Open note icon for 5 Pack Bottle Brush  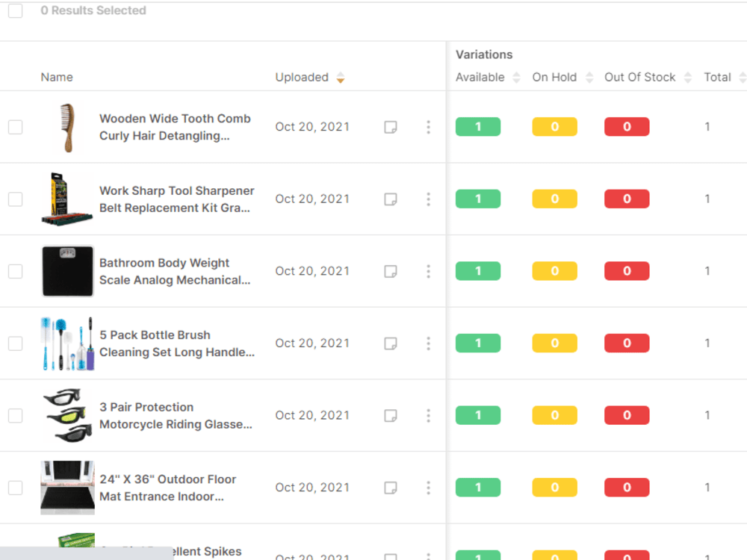click(x=391, y=343)
